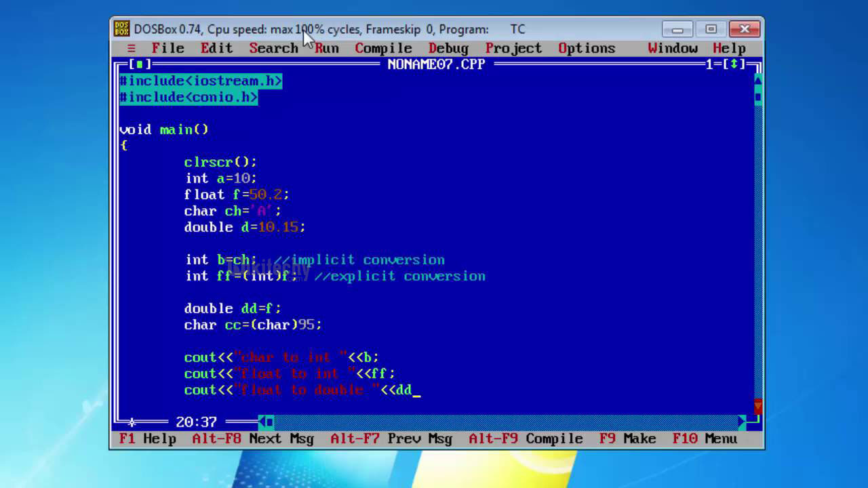Expand the Debug menu
868x488 pixels.
(448, 48)
